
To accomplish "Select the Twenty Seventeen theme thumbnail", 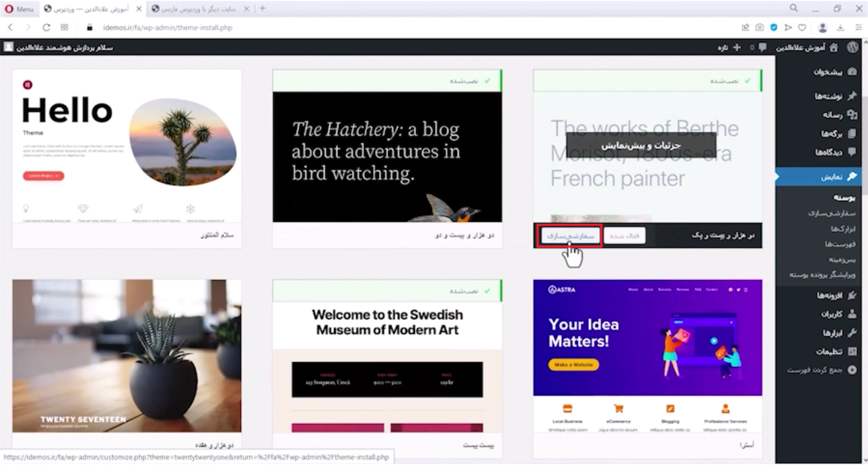I will click(127, 356).
